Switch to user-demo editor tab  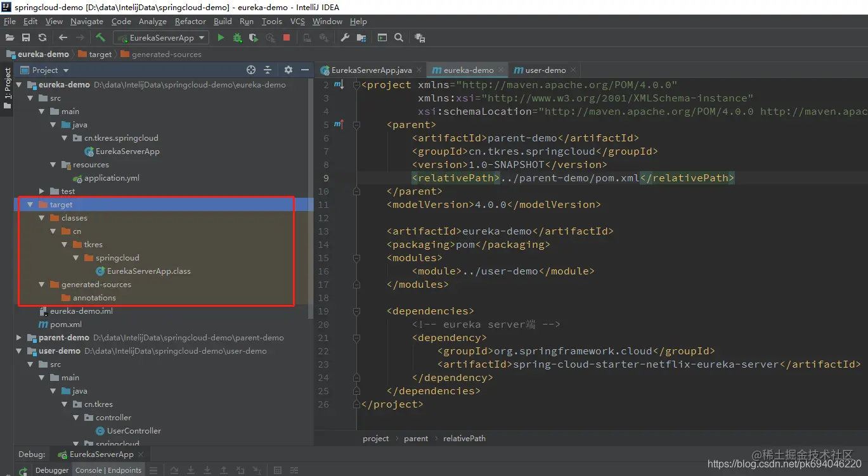(545, 70)
